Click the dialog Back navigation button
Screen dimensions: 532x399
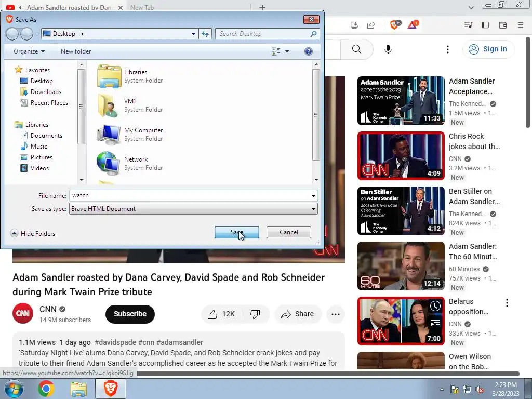[12, 34]
